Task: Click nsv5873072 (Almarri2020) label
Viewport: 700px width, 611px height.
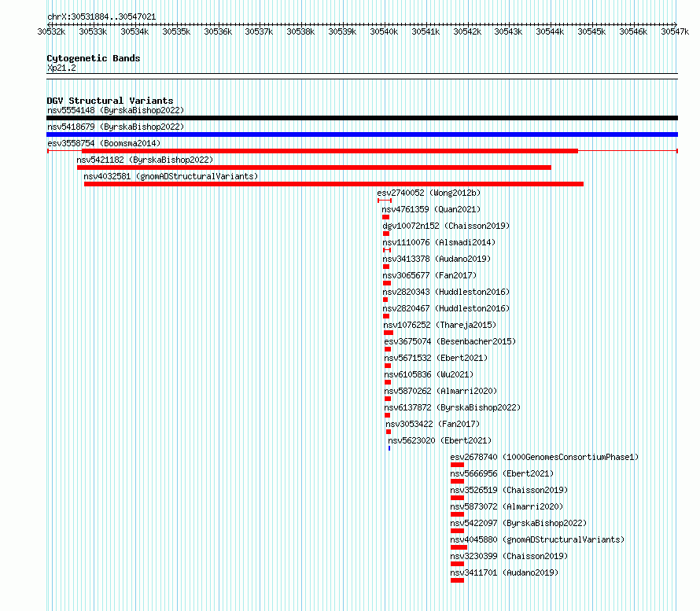Action: 507,506
